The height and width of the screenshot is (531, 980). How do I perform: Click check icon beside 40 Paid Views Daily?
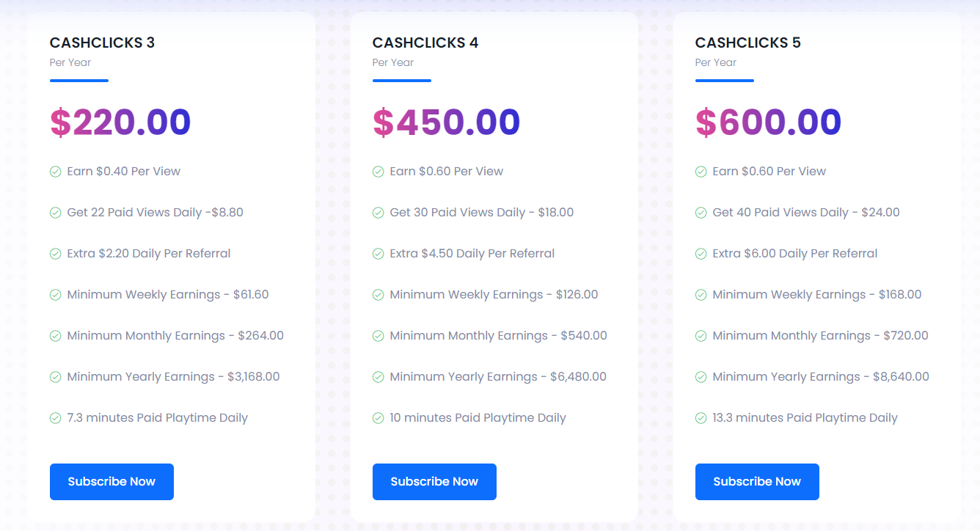tap(701, 213)
